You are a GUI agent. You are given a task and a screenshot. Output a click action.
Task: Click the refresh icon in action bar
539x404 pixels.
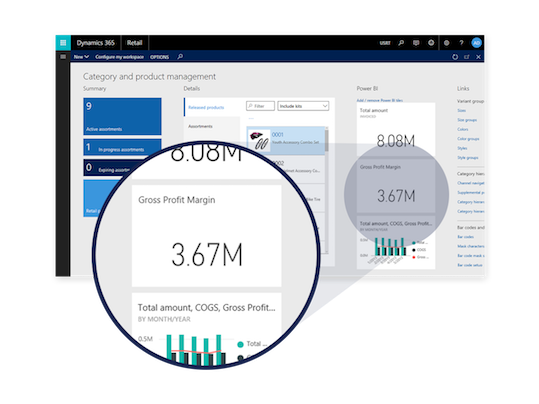[455, 57]
